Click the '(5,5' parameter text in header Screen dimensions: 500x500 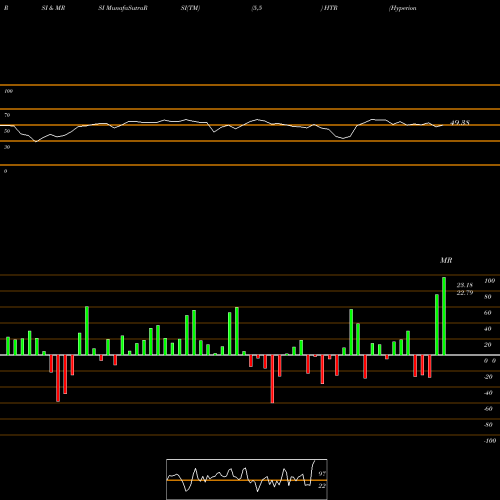(257, 8)
